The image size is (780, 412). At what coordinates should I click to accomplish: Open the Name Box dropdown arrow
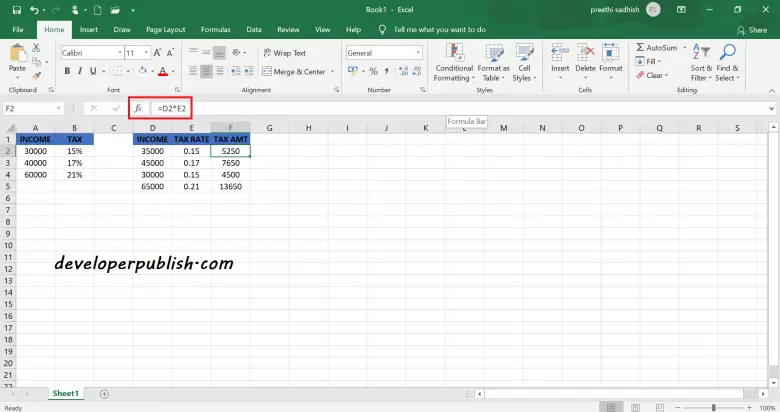(60, 108)
